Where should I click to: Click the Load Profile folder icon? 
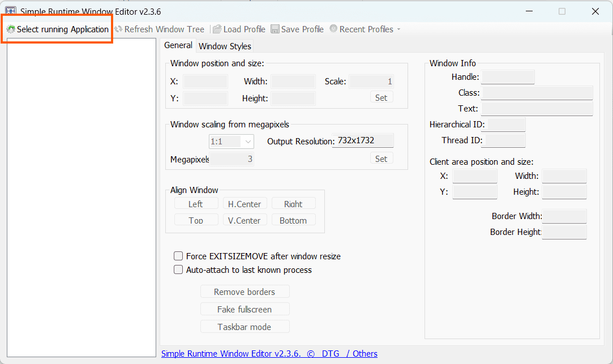point(217,29)
